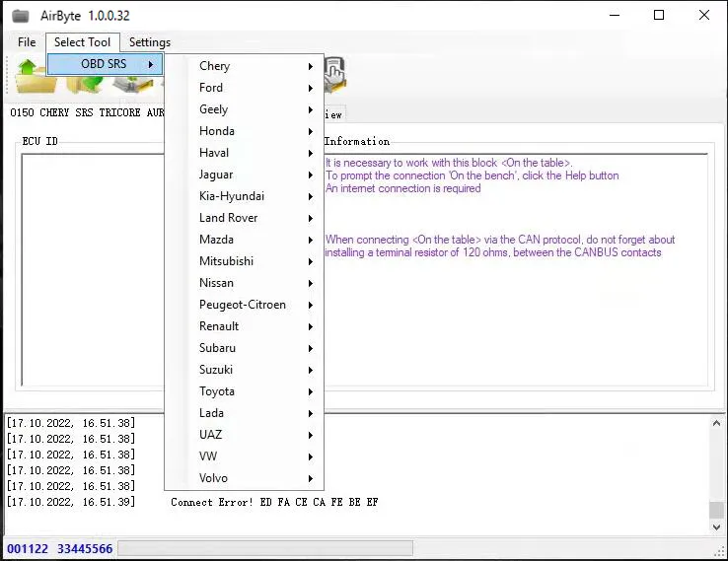Click the Select Tool menu

(82, 42)
